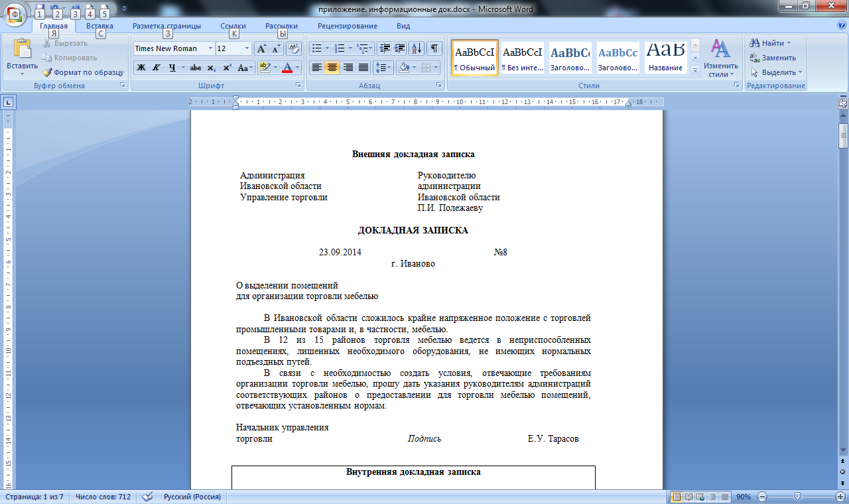
Task: Switch to draft view
Action: 724,497
